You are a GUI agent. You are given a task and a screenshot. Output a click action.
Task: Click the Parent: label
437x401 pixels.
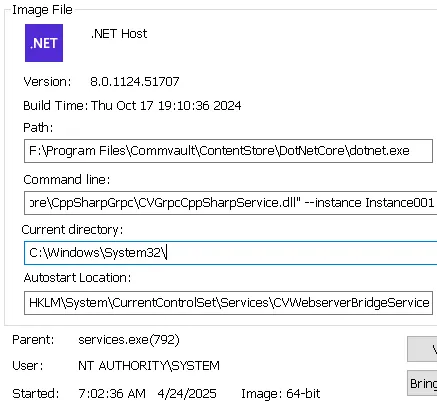point(33,340)
